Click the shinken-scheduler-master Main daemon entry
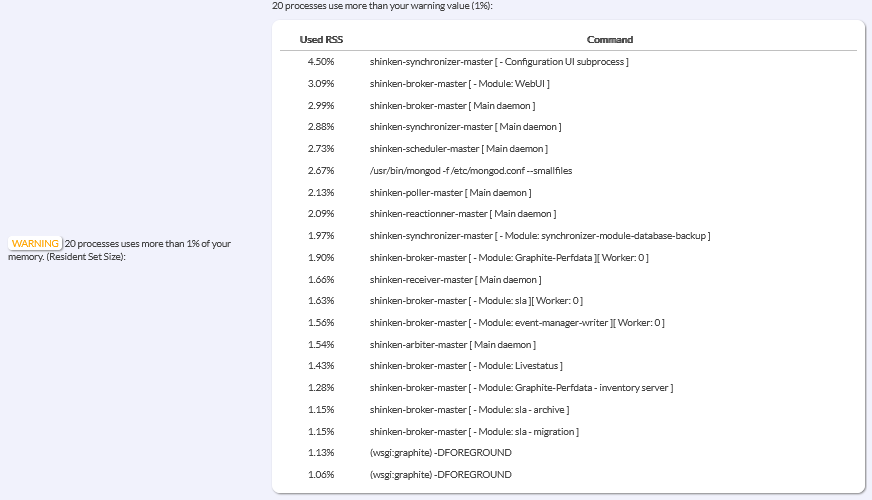Screen dimensions: 872x500 (457, 148)
